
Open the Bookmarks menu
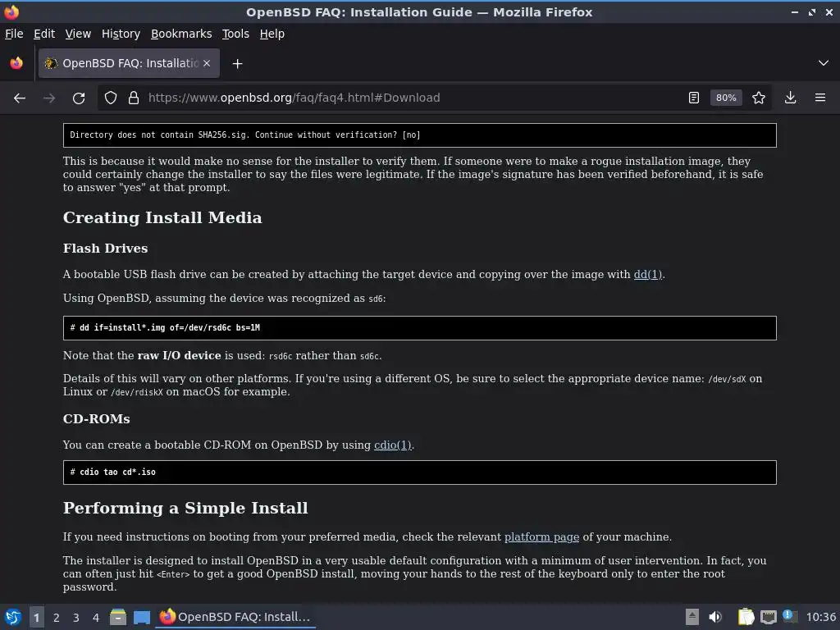pyautogui.click(x=181, y=34)
